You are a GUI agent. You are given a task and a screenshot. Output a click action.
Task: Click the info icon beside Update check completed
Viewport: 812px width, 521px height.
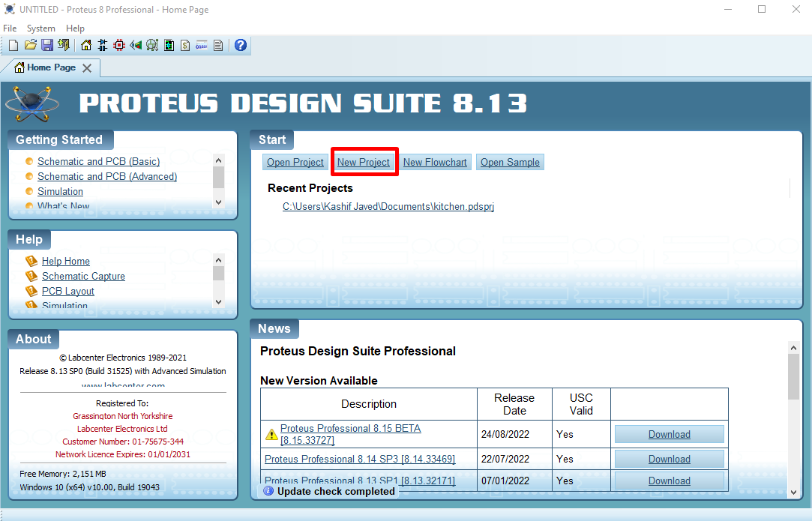[268, 491]
